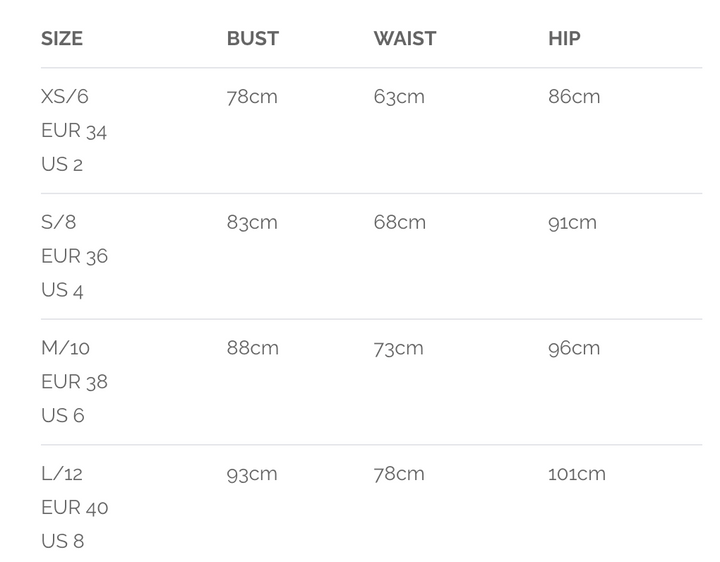This screenshot has width=720, height=562.
Task: Select the 83cm bust measurement
Action: pos(252,222)
